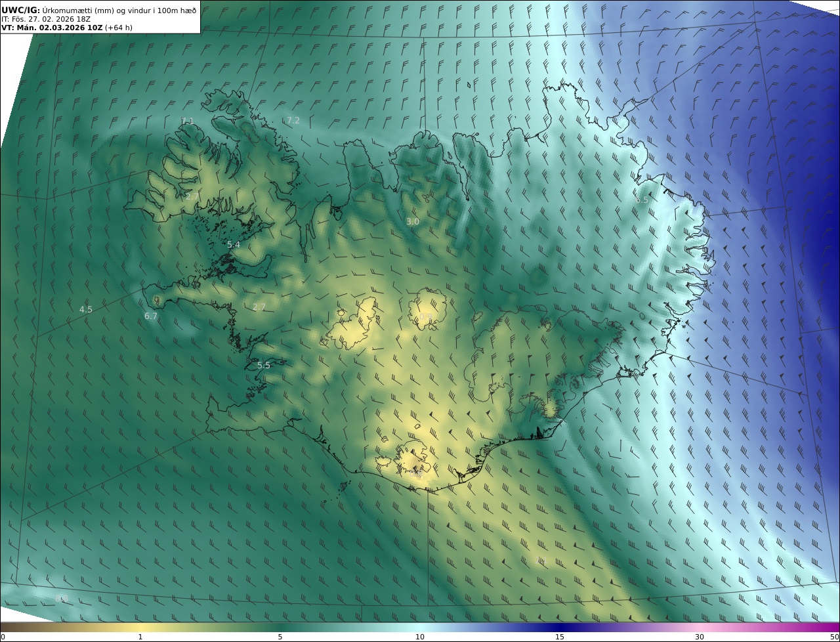Click the 7.2 value label on the map

[x=293, y=121]
